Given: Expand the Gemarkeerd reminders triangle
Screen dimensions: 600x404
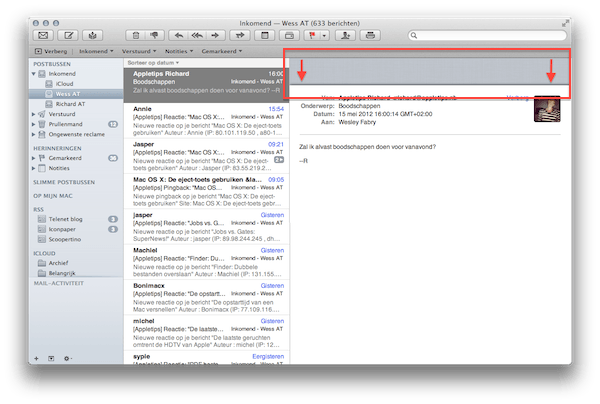Looking at the screenshot, I should pyautogui.click(x=34, y=158).
